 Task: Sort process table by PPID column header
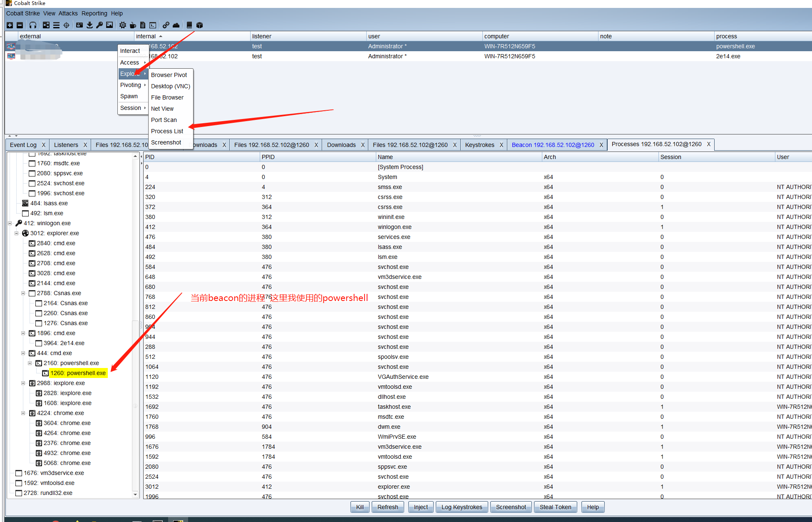pyautogui.click(x=317, y=157)
